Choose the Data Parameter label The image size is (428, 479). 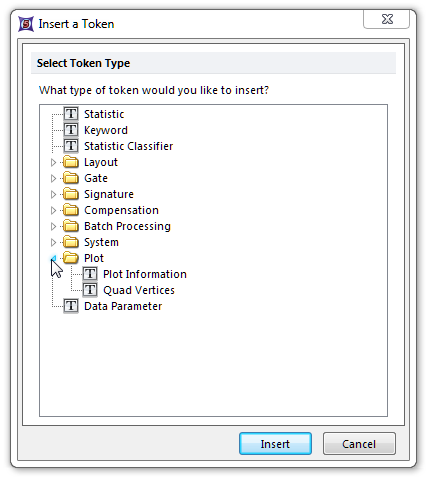[x=123, y=306]
